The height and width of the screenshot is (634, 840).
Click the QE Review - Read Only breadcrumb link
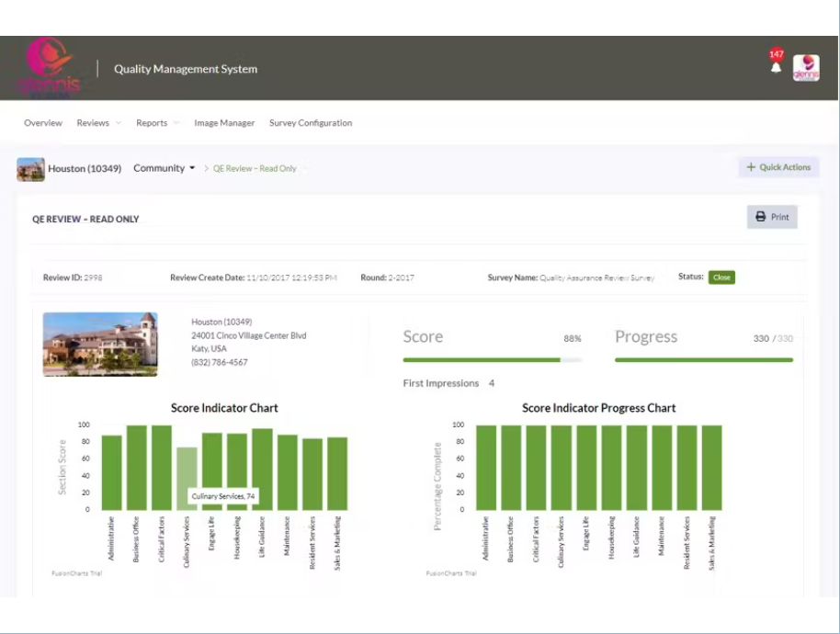coord(255,168)
